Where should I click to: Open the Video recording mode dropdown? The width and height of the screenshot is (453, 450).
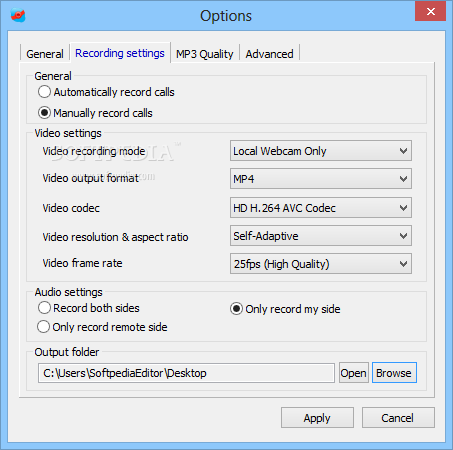pos(321,151)
